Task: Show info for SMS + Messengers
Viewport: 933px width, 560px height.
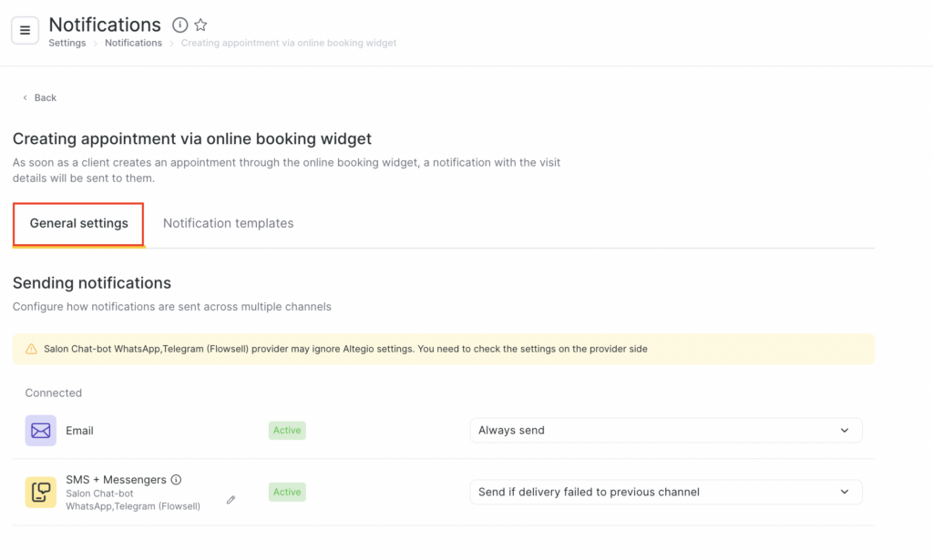Action: (x=177, y=480)
